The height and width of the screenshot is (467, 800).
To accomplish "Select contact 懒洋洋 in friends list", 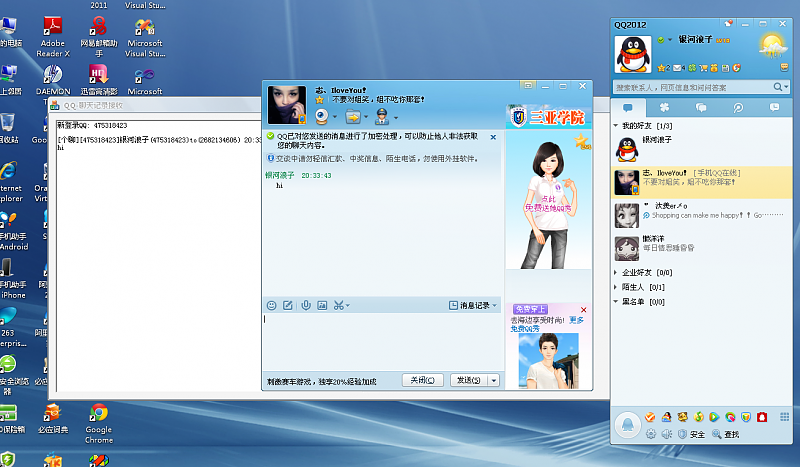I will coord(702,248).
